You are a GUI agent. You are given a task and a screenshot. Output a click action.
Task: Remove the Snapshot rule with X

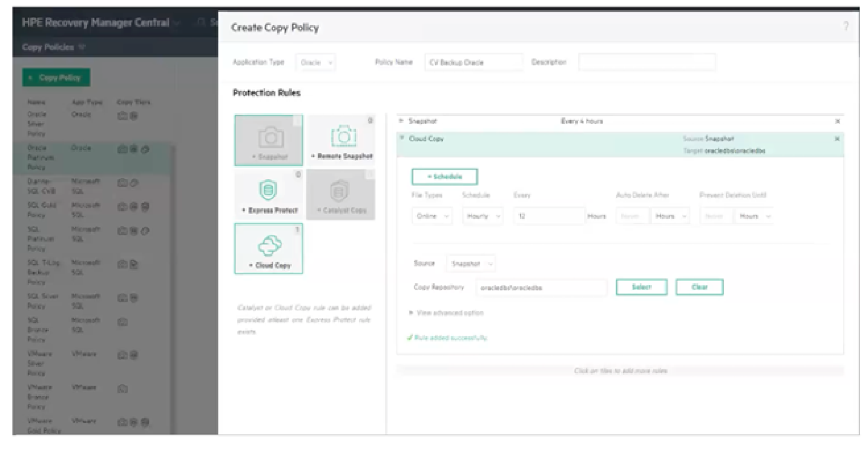[837, 122]
